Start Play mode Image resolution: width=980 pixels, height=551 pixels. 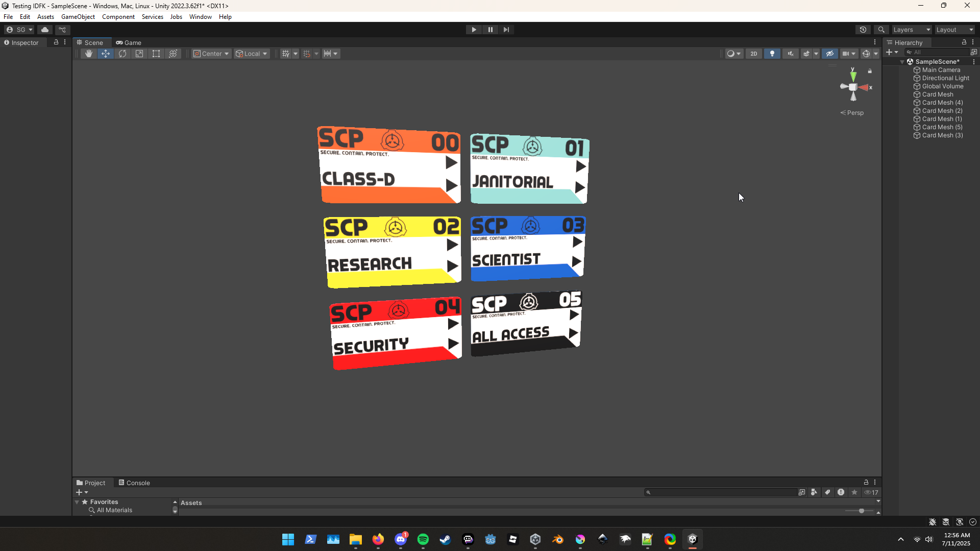tap(474, 30)
